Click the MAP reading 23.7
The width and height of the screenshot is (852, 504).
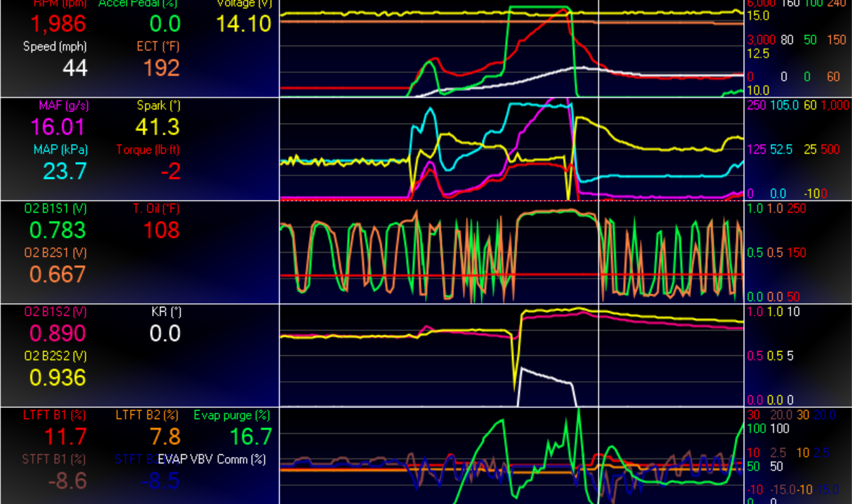(x=65, y=171)
